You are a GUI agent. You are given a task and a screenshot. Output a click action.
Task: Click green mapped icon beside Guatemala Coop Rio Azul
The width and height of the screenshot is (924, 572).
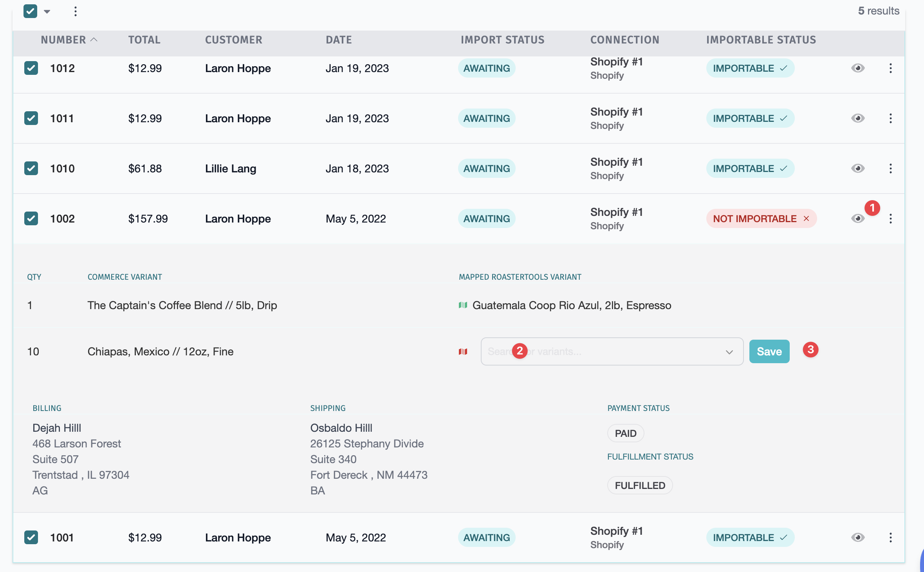point(463,305)
